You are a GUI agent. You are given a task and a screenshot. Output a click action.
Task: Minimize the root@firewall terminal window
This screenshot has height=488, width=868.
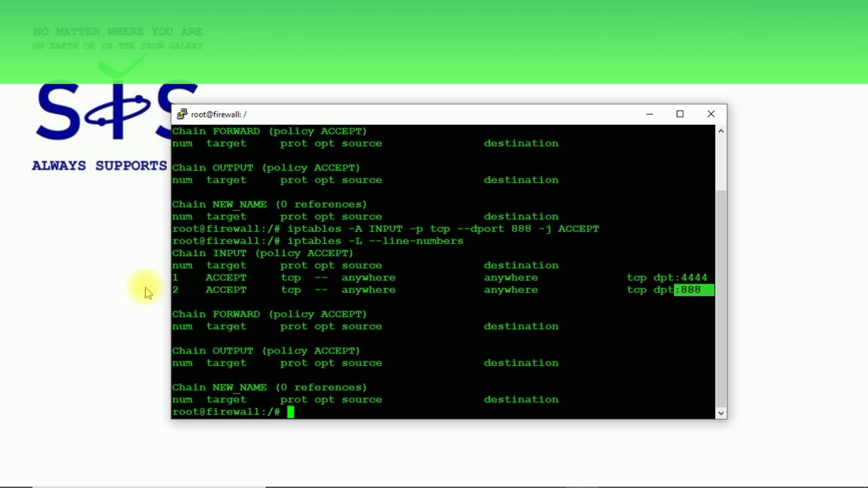[649, 114]
